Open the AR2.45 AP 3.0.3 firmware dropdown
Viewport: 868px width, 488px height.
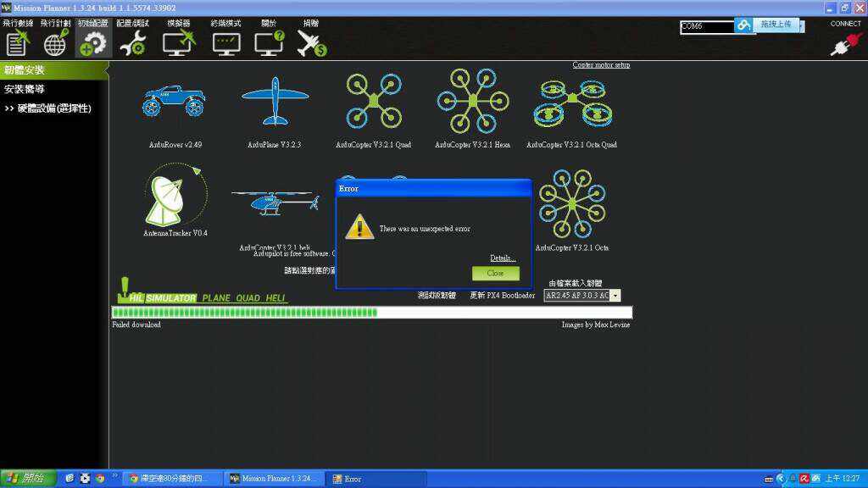coord(615,296)
